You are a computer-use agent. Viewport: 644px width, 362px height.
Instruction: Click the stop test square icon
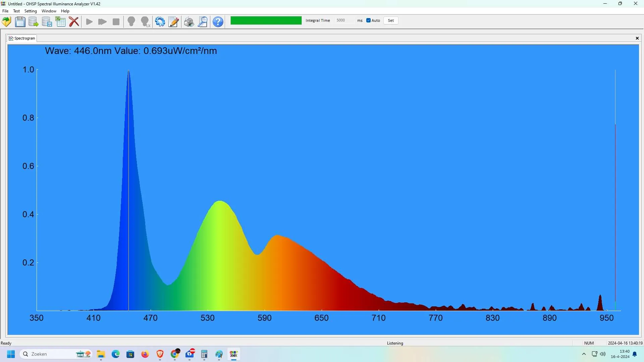tap(116, 22)
